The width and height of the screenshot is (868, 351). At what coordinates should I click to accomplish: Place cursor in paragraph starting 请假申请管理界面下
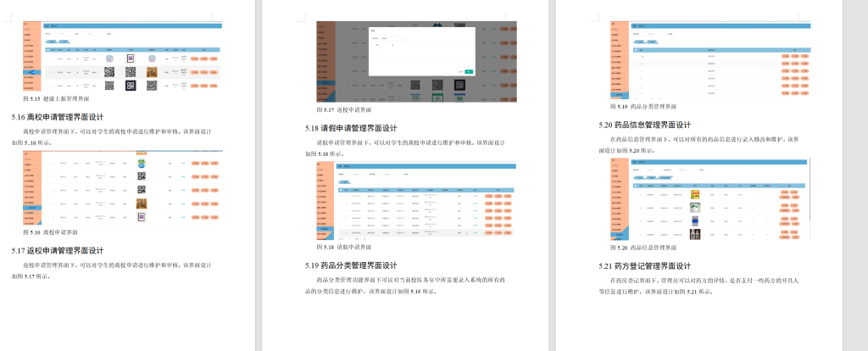[405, 148]
